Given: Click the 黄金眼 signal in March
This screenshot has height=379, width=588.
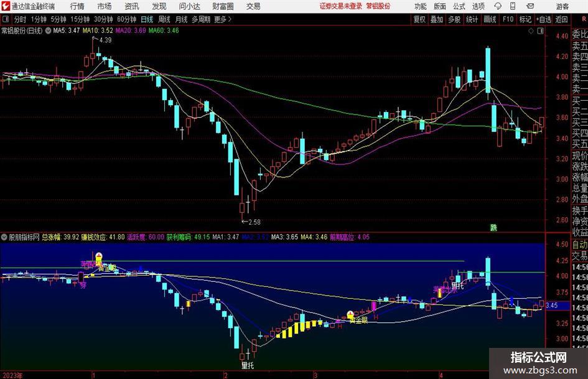Looking at the screenshot, I should coord(359,320).
